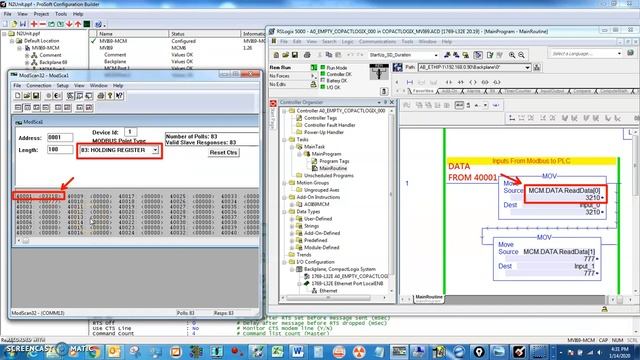Click the open project icon in ProSoft toolbar
The image size is (640, 360).
click(x=14, y=24)
